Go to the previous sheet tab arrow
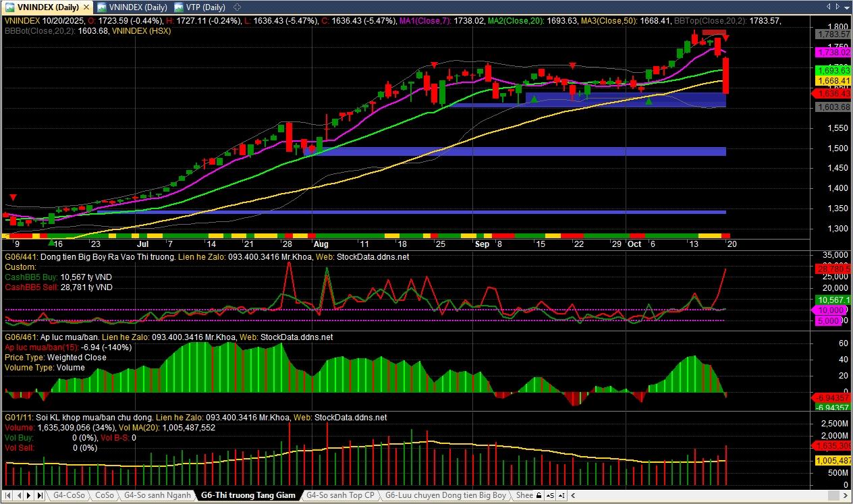 point(18,495)
